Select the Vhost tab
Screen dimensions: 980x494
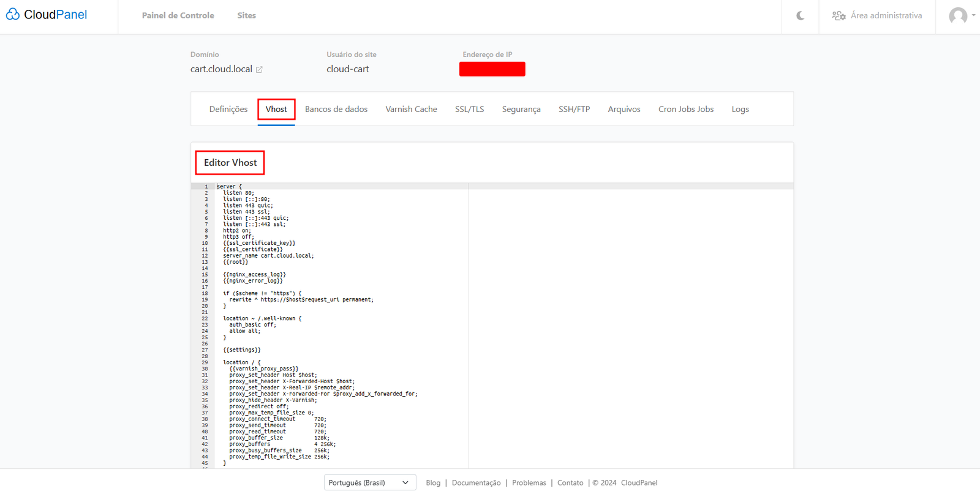[276, 109]
